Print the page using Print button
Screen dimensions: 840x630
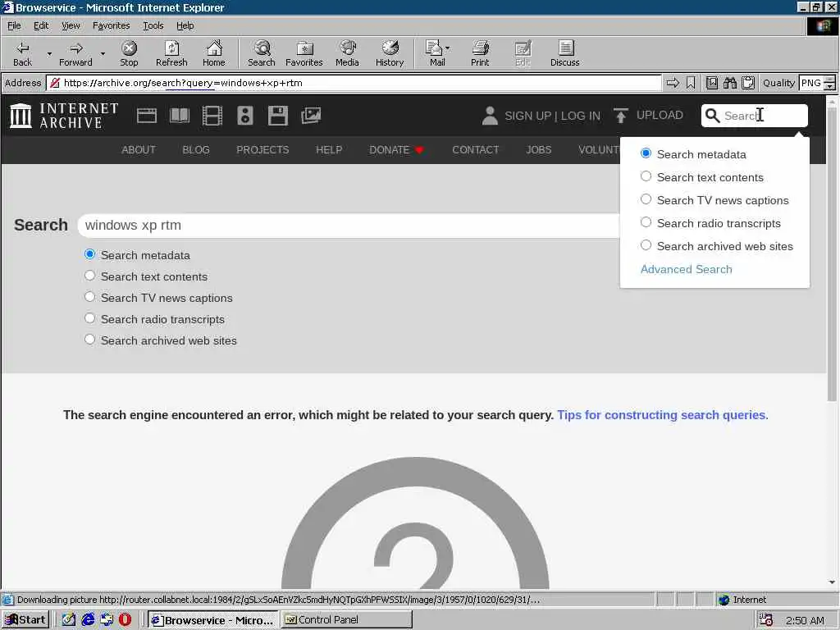tap(480, 53)
